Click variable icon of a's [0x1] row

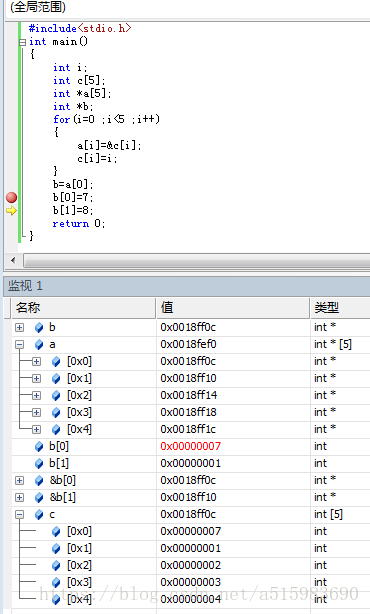[x=56, y=378]
